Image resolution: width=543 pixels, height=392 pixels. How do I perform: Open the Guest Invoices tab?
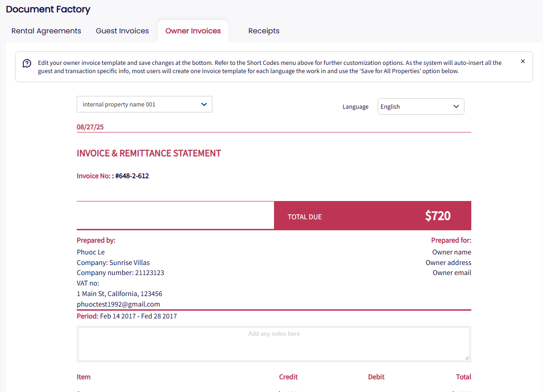122,31
